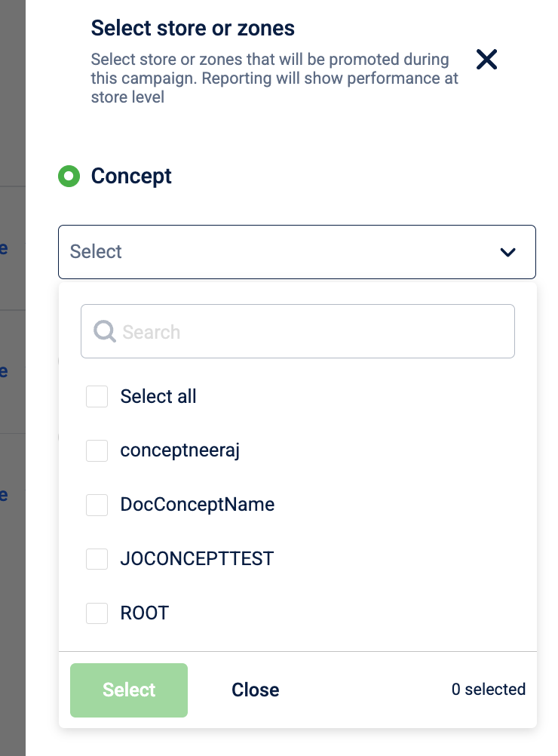Click the chevron arrow in Concept dropdown
The width and height of the screenshot is (558, 756).
point(508,252)
